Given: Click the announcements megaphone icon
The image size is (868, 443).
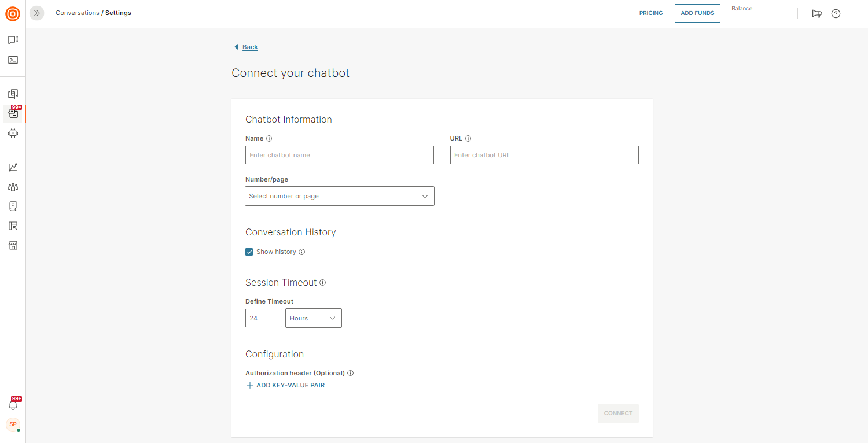Looking at the screenshot, I should pos(816,13).
